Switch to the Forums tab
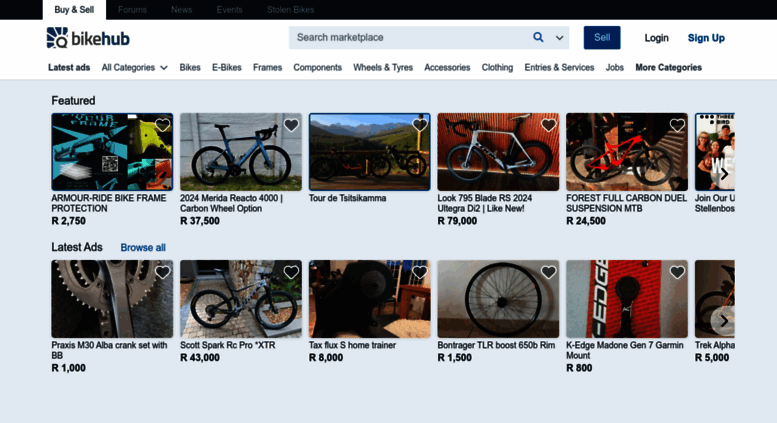 coord(132,9)
